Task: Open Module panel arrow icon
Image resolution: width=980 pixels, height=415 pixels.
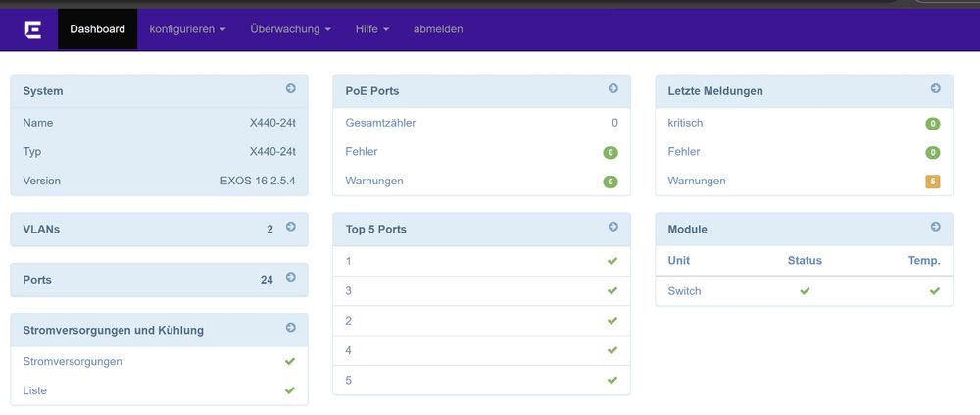Action: (x=936, y=227)
